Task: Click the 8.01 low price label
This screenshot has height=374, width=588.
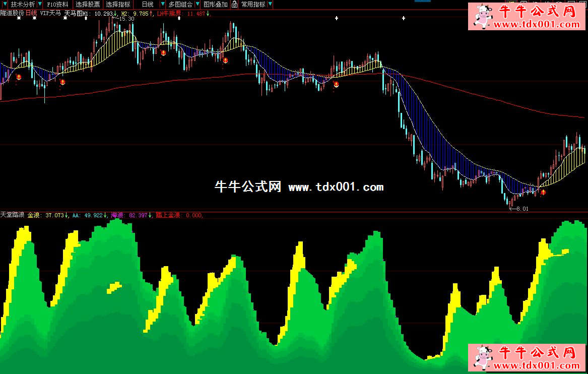Action: click(522, 209)
